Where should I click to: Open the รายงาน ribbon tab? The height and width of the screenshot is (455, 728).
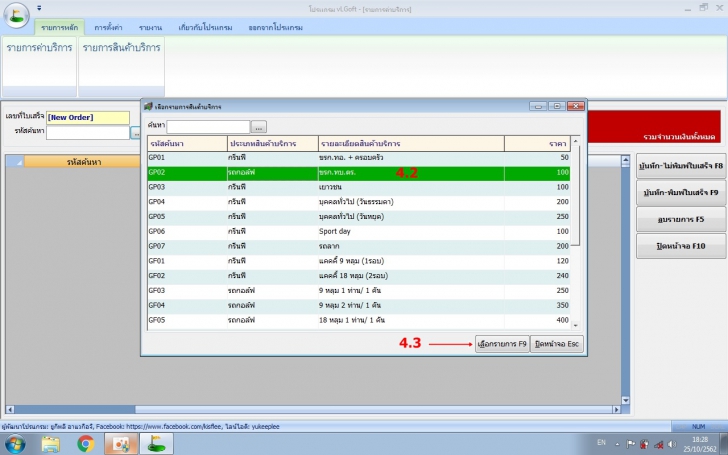point(150,27)
